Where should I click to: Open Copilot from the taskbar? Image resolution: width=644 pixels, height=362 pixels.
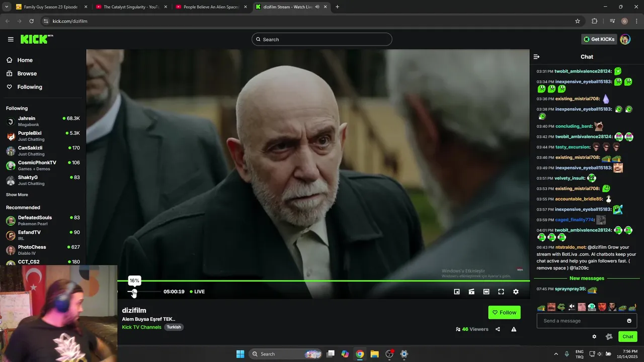(345, 354)
